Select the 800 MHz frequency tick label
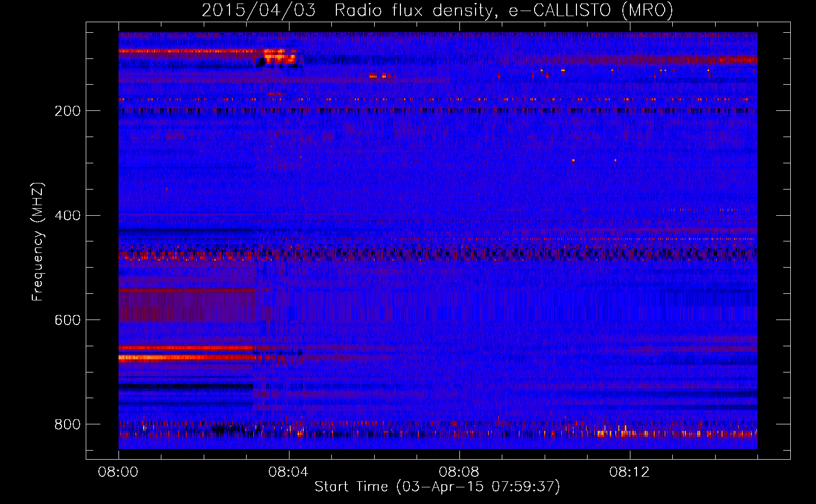 click(x=68, y=425)
